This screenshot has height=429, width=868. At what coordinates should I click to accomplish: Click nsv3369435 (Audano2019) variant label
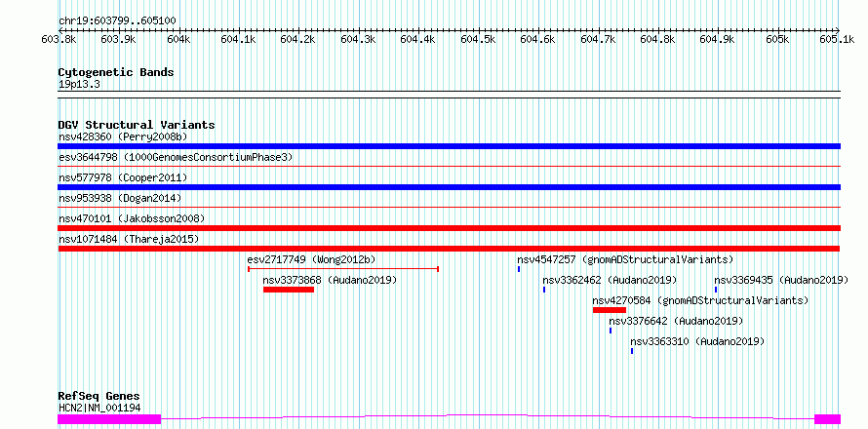781,280
